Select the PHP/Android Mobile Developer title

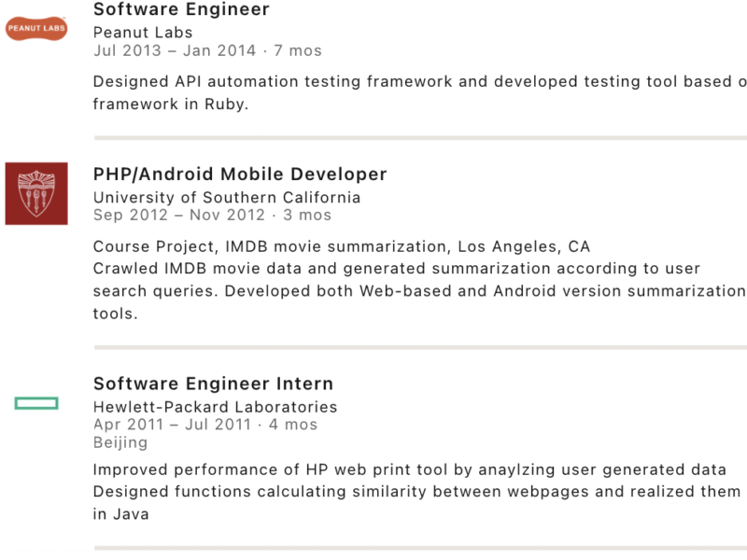click(240, 175)
